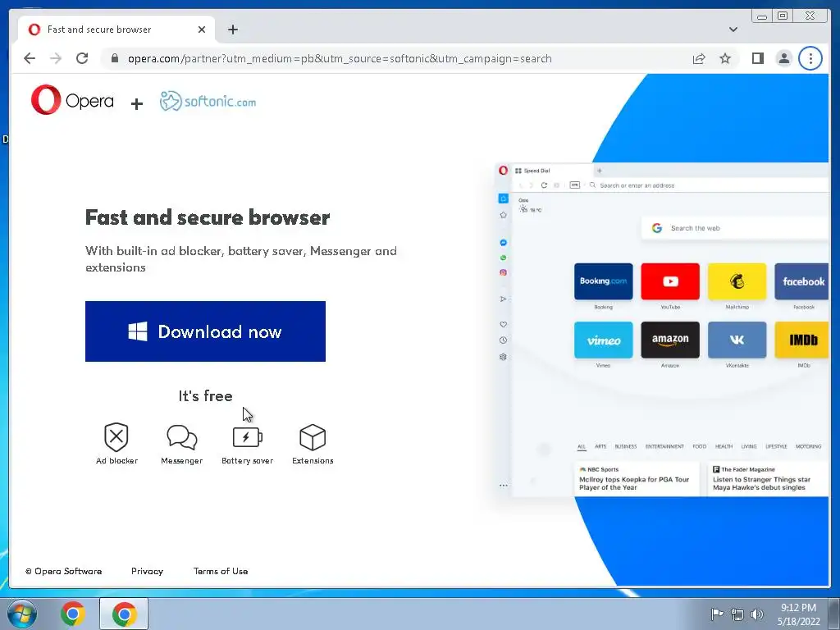Click the forward navigation arrow
This screenshot has width=840, height=630.
56,58
